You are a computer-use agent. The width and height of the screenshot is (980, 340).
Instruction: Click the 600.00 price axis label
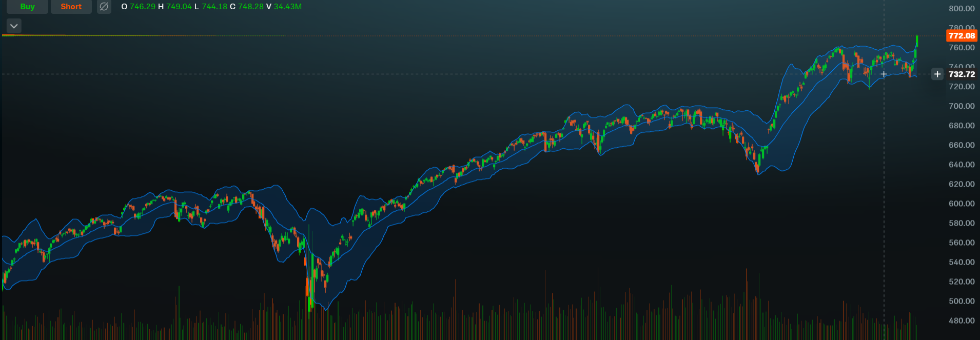962,204
